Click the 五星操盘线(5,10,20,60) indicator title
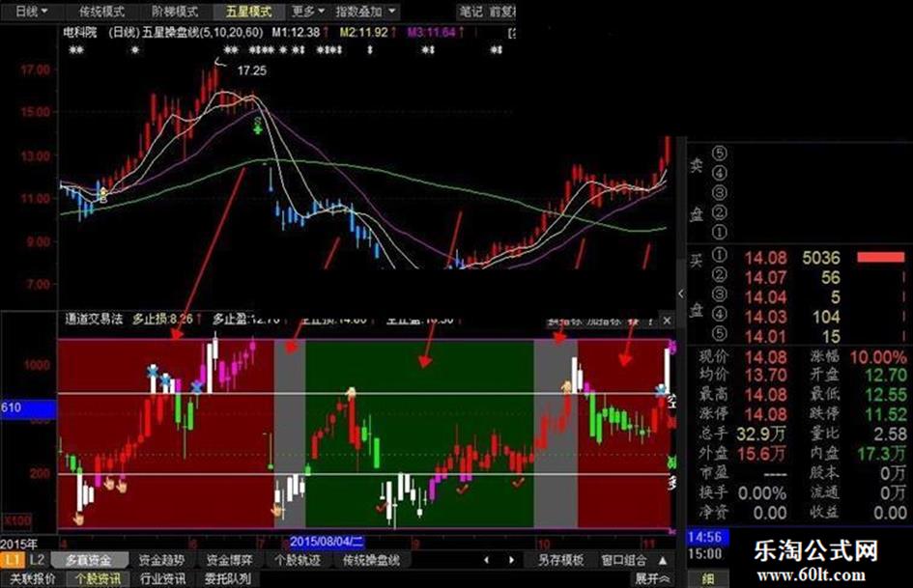The image size is (913, 588). coord(203,33)
